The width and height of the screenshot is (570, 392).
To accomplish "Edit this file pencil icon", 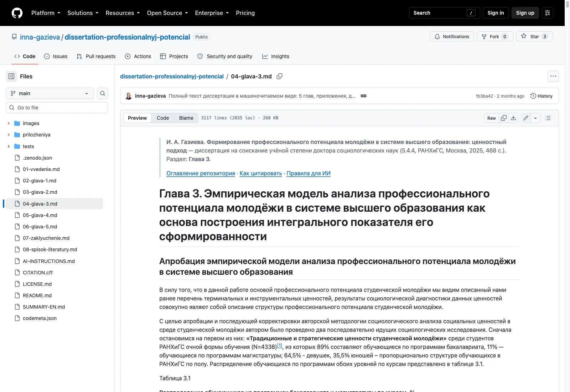I will click(526, 118).
